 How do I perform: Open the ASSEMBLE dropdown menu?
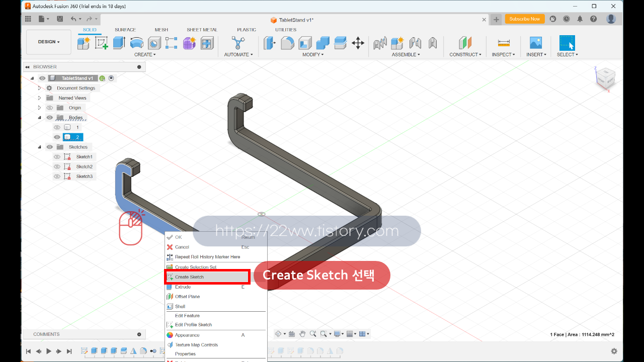click(x=406, y=54)
